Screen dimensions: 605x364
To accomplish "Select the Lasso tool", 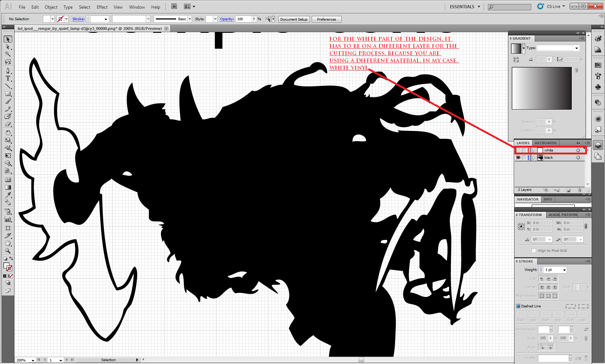I will point(8,62).
